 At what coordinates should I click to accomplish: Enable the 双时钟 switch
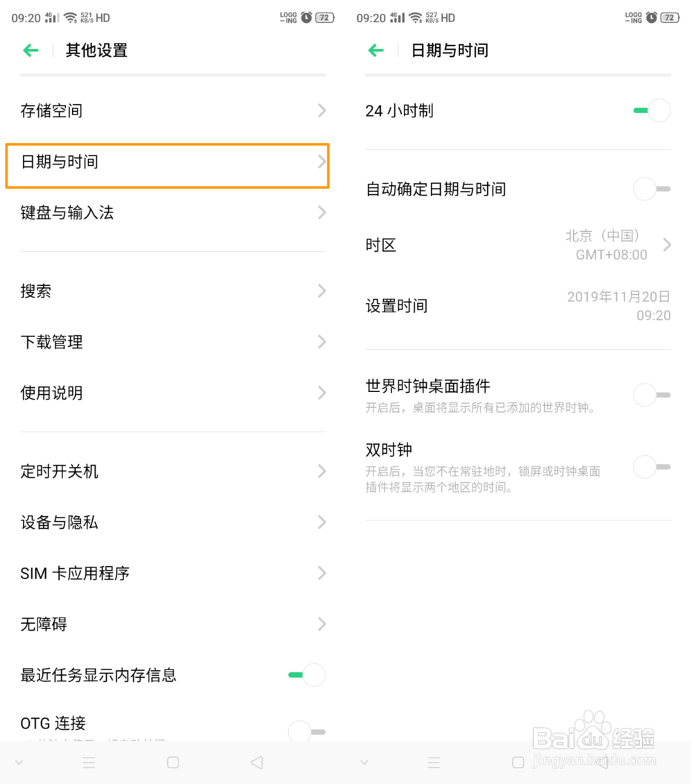point(652,467)
